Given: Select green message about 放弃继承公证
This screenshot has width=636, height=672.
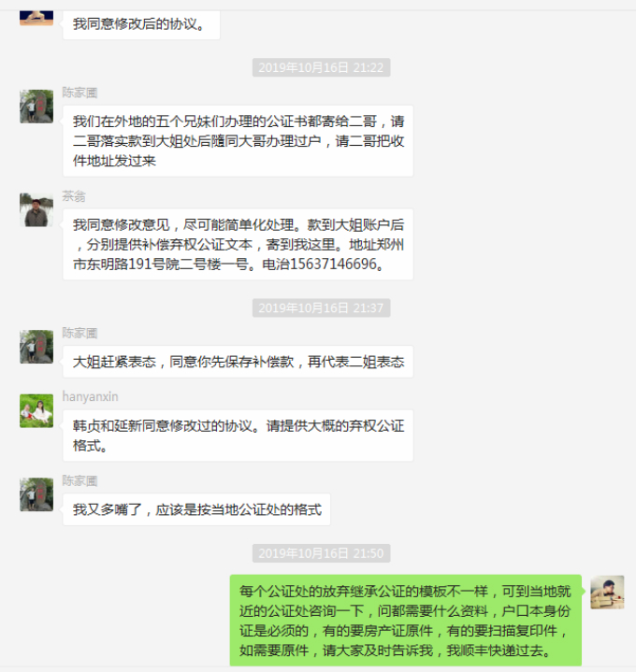Looking at the screenshot, I should [x=406, y=621].
